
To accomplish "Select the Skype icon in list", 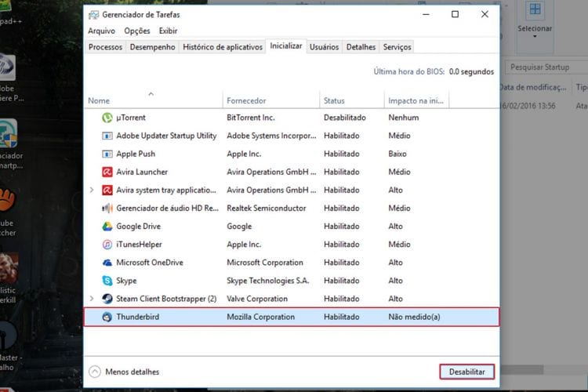I will tap(107, 281).
